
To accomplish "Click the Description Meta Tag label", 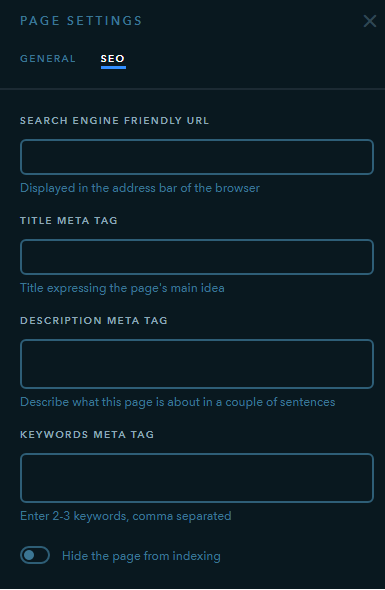I will pos(94,321).
